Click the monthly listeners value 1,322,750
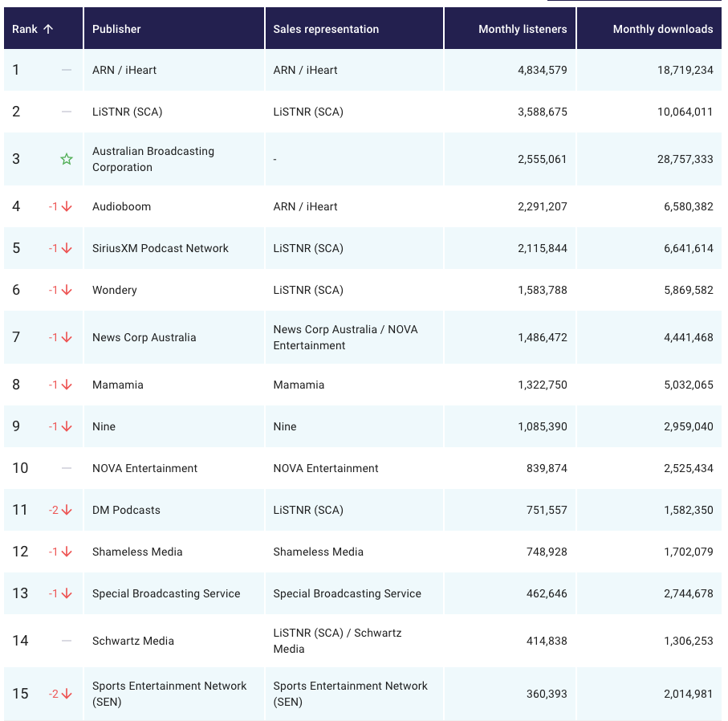Screen dimensions: 728x721 pos(543,385)
